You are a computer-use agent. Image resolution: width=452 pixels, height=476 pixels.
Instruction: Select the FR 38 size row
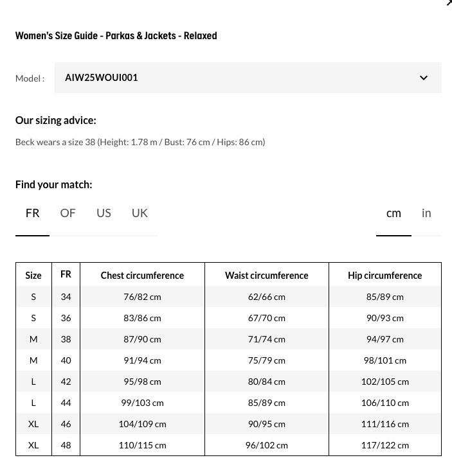coord(66,339)
